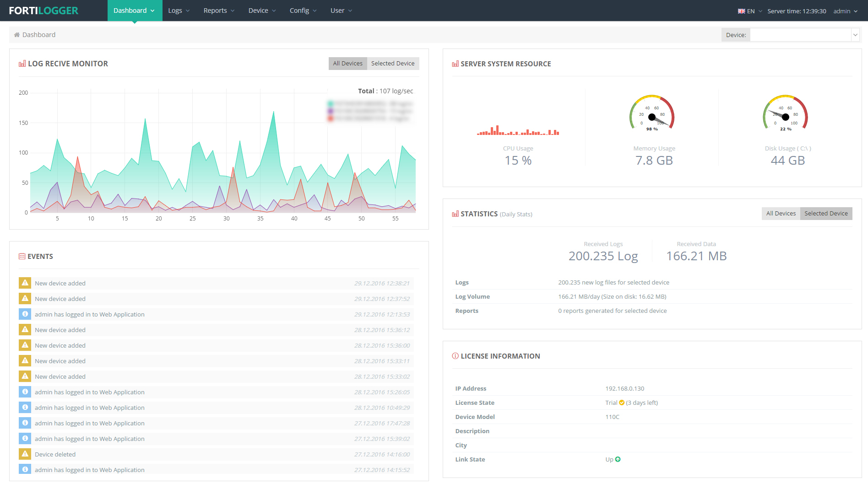This screenshot has width=868, height=494.
Task: Click the 44 GB disk usage value
Action: tap(787, 161)
